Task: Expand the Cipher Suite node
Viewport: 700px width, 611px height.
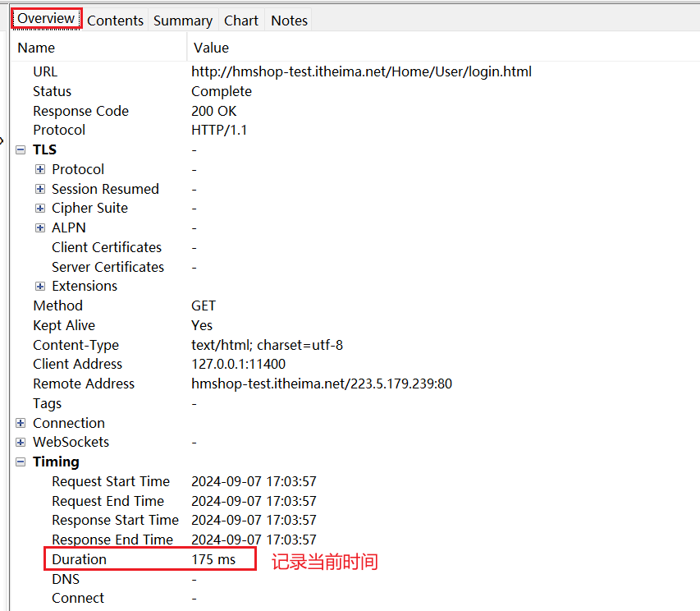Action: coord(40,208)
